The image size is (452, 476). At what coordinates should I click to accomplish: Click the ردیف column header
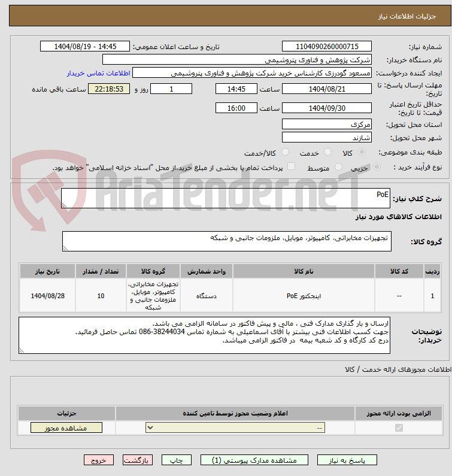[x=432, y=271]
